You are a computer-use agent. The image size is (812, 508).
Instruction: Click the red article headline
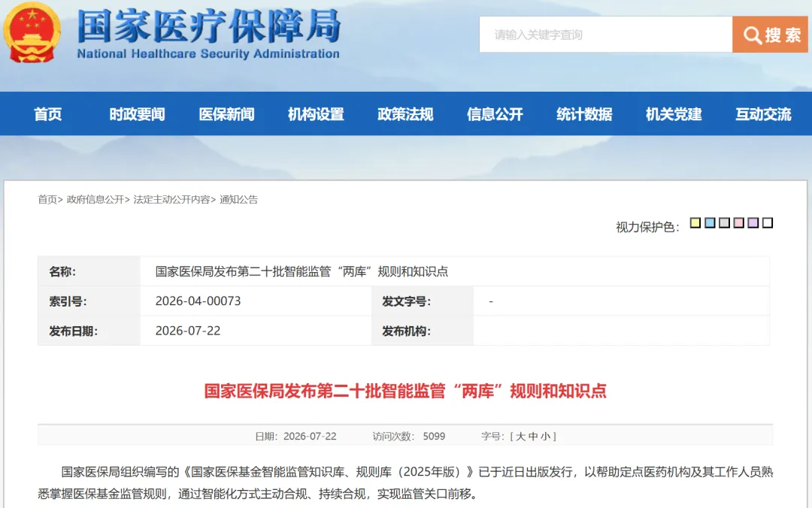click(x=405, y=391)
